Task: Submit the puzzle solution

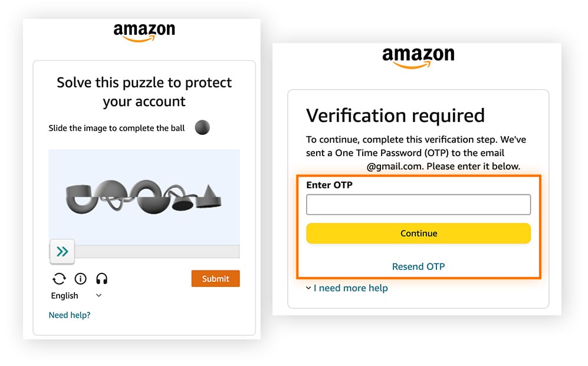Action: tap(215, 278)
